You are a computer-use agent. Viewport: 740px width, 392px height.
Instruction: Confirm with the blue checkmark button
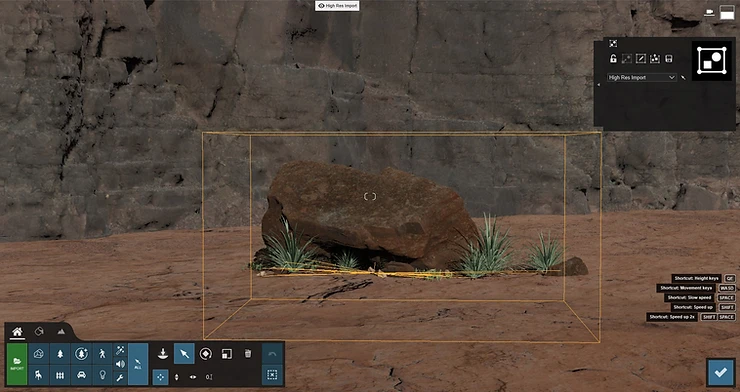[x=721, y=373]
